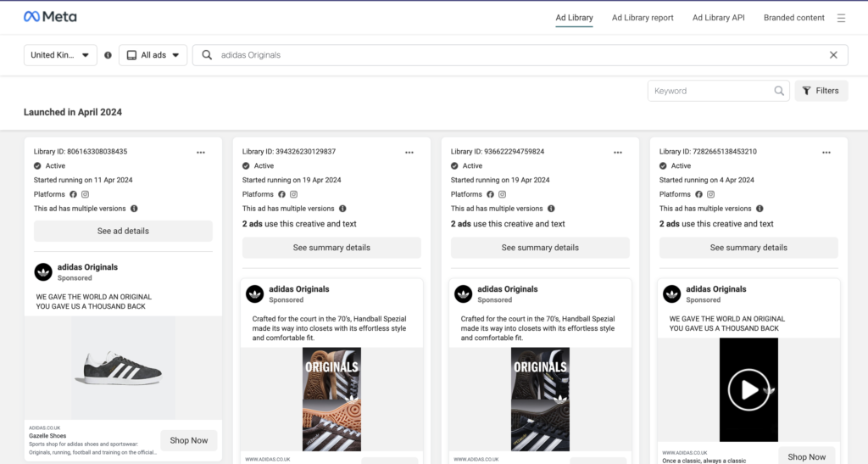Open black Handball Spezial ad image
The image size is (868, 464).
[x=540, y=400]
